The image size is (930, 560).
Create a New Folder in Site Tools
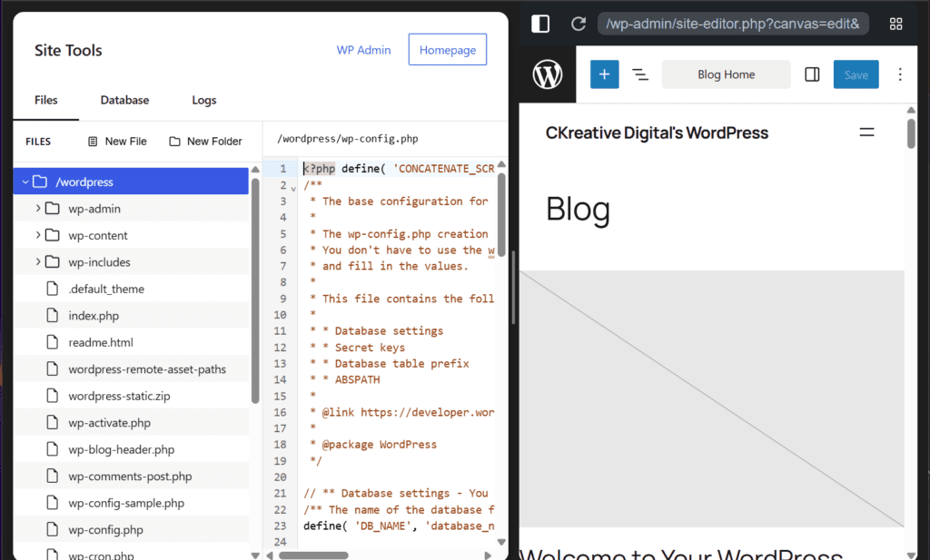(207, 141)
